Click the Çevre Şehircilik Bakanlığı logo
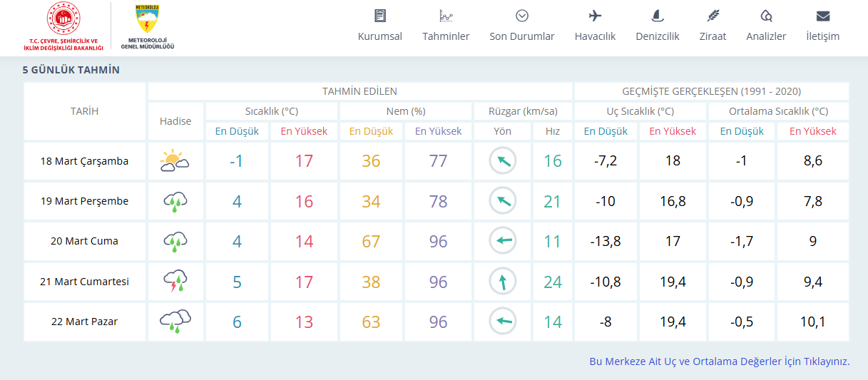The height and width of the screenshot is (380, 868). click(x=65, y=27)
